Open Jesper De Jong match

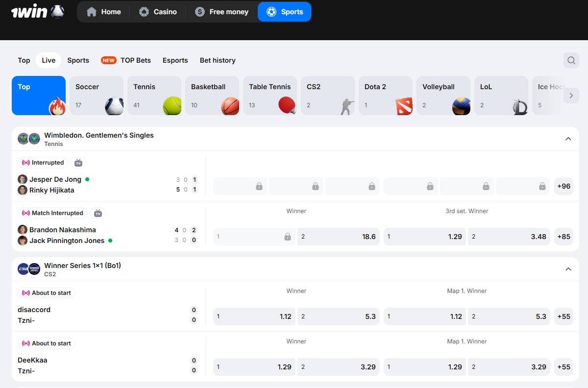tap(55, 179)
